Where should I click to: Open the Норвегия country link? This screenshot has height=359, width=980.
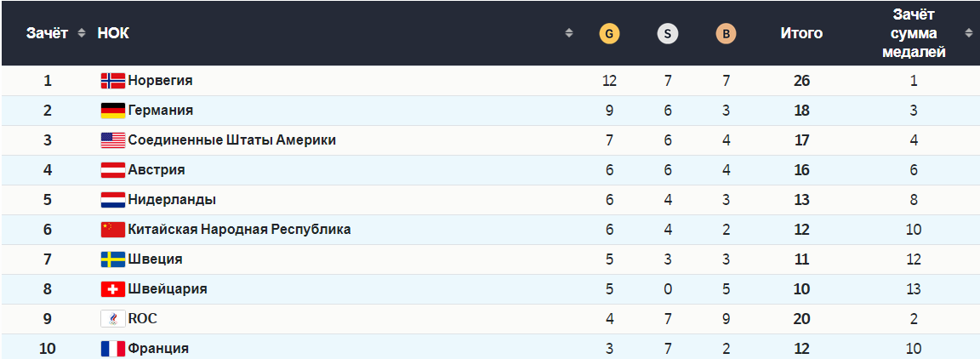click(x=160, y=81)
